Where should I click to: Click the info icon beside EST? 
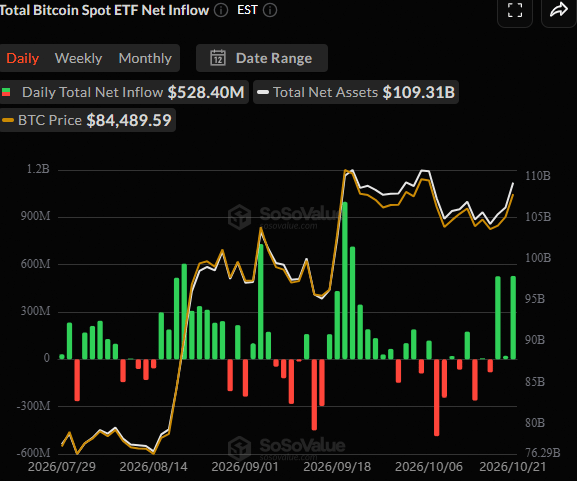coord(270,10)
